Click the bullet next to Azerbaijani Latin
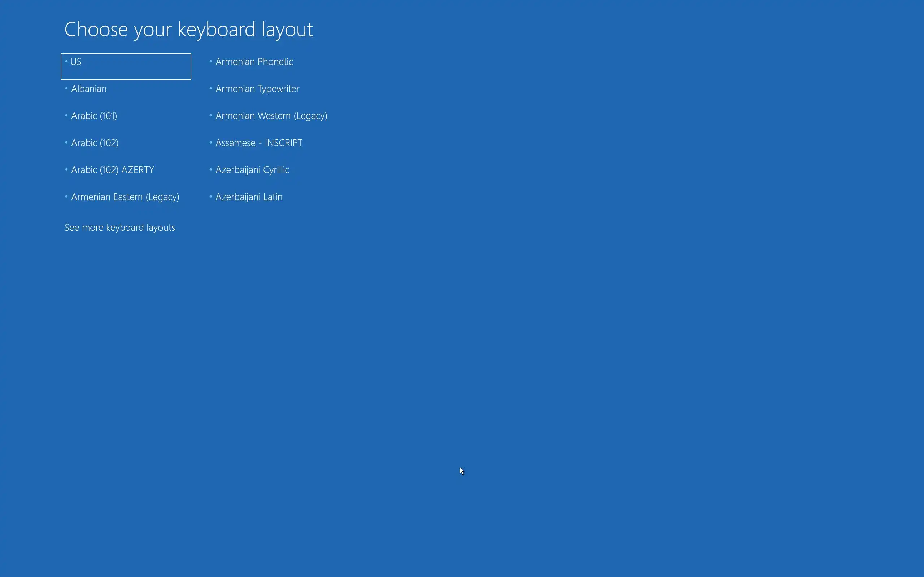This screenshot has width=924, height=577. pyautogui.click(x=211, y=197)
